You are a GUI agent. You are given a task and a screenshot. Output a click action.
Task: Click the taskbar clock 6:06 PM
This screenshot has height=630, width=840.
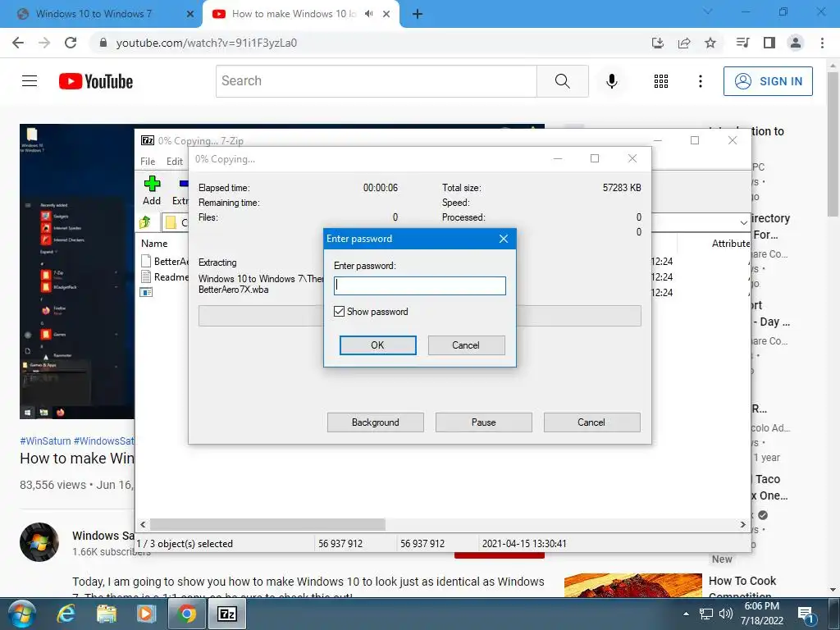[x=762, y=606]
